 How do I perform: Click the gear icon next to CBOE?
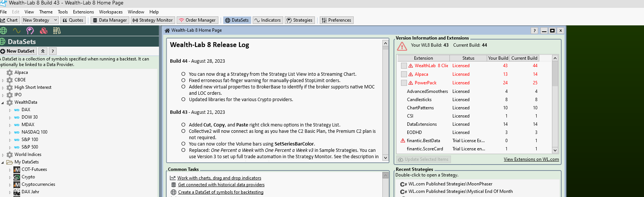pyautogui.click(x=10, y=80)
